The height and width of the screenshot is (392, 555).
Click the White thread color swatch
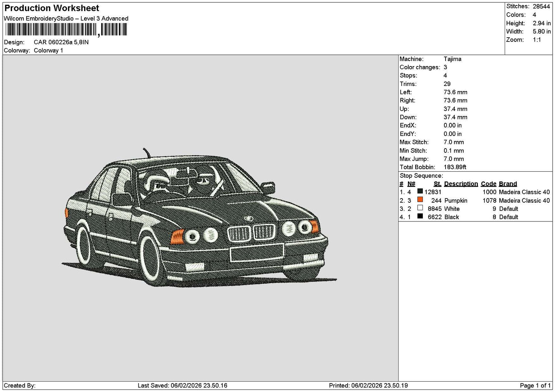coord(420,208)
